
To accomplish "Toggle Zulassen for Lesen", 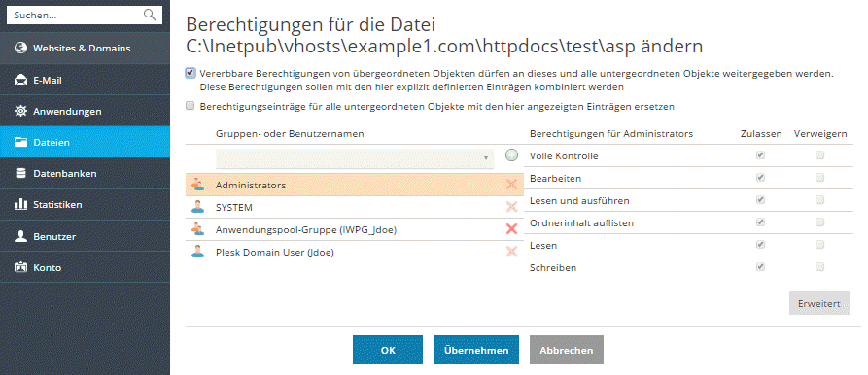I will click(x=761, y=244).
